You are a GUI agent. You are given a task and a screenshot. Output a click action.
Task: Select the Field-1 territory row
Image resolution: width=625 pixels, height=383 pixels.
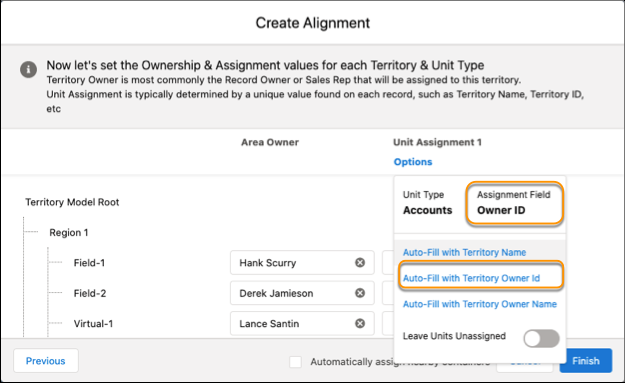[x=89, y=263]
